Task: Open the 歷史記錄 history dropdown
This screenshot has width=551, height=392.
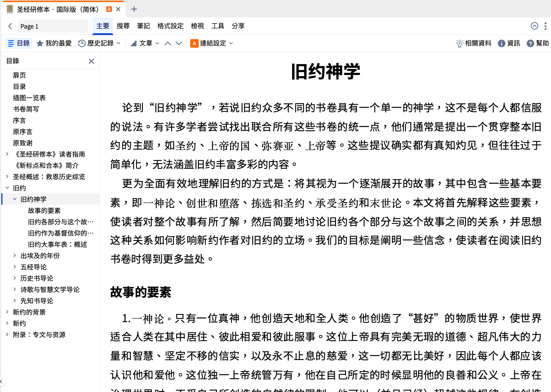Action: [99, 43]
